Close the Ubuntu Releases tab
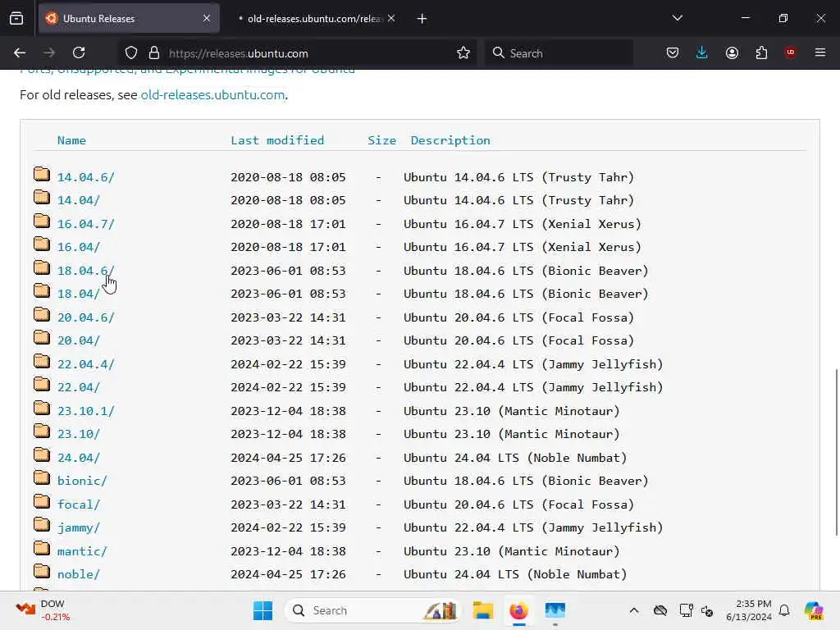 207,19
